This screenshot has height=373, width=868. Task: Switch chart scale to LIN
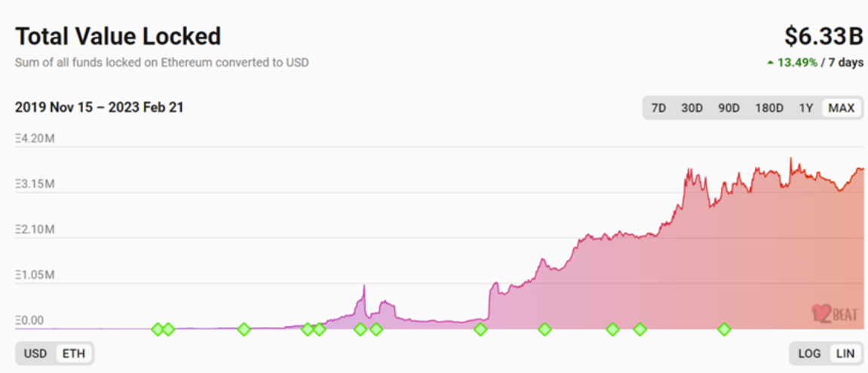(x=845, y=353)
